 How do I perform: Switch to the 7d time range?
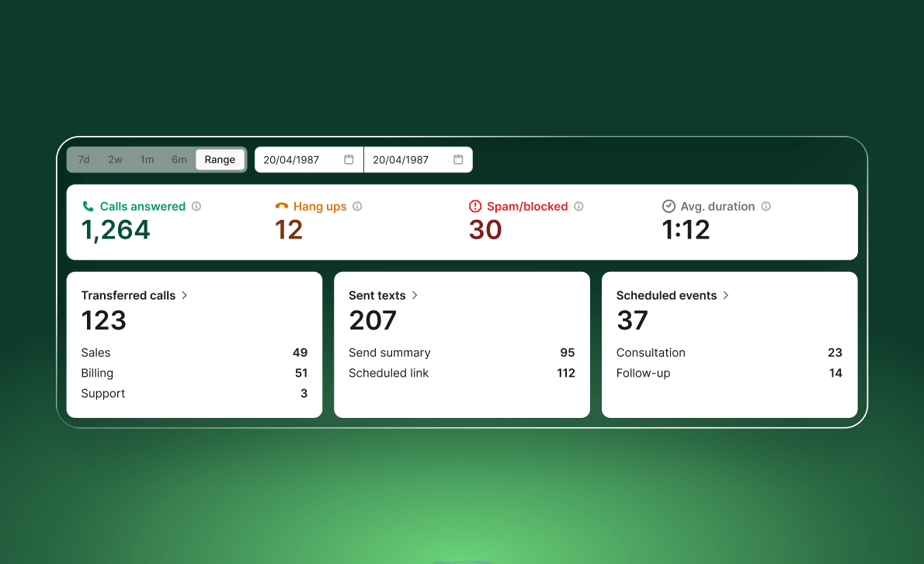pos(84,158)
